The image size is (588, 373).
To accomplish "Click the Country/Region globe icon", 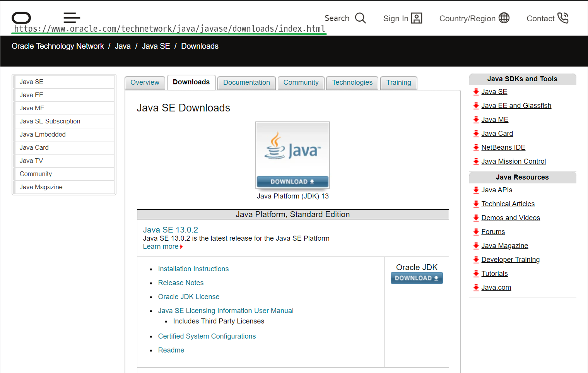I will [504, 18].
